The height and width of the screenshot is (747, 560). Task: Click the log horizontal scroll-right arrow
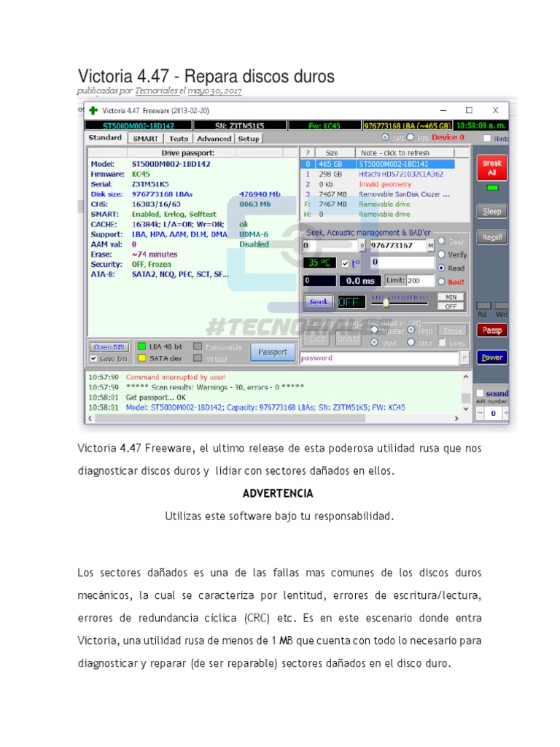point(456,418)
